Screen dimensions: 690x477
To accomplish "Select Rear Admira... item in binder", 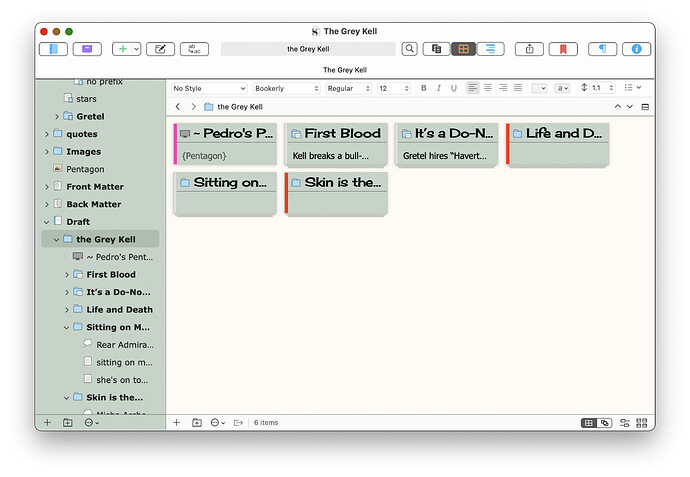I will (x=125, y=345).
